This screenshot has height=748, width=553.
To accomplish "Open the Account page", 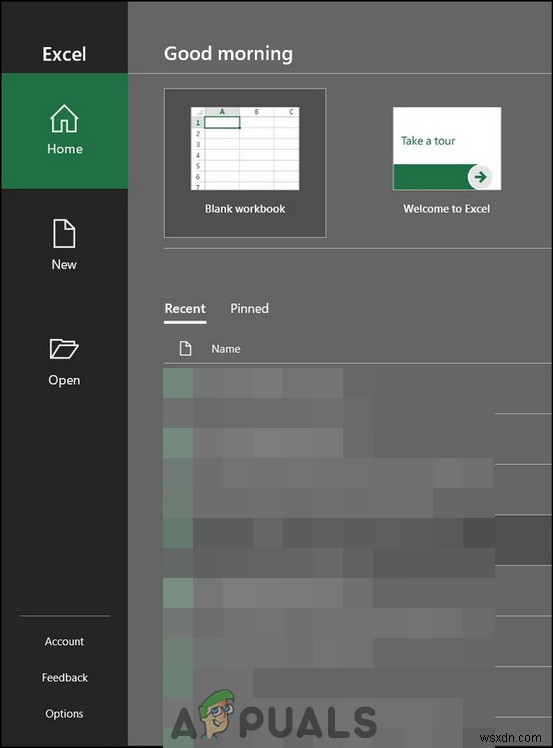I will tap(64, 642).
